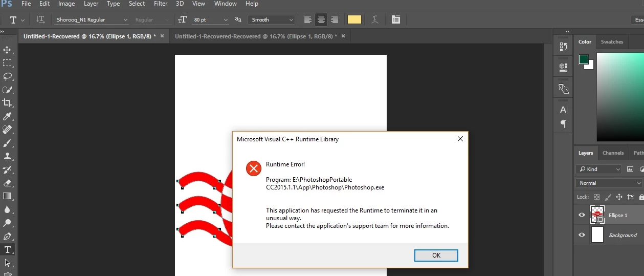Click the Create warped text icon
This screenshot has width=644, height=276.
(375, 19)
